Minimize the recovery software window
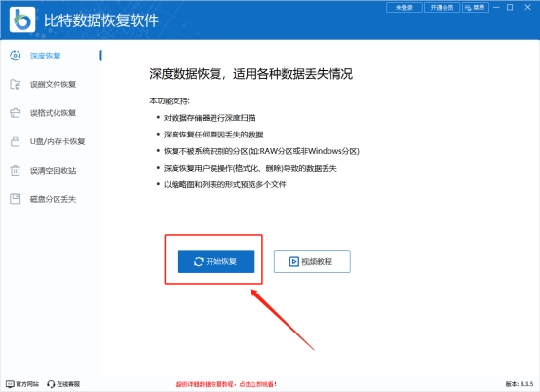 pyautogui.click(x=496, y=7)
